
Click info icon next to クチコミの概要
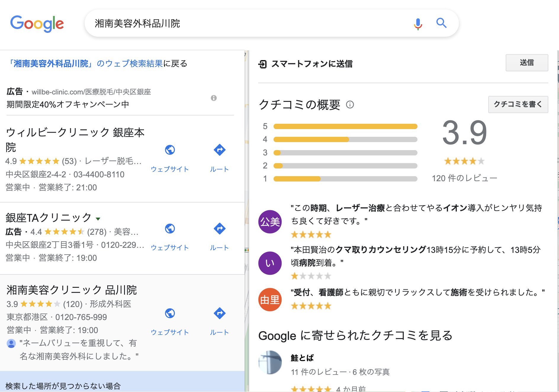(x=350, y=105)
